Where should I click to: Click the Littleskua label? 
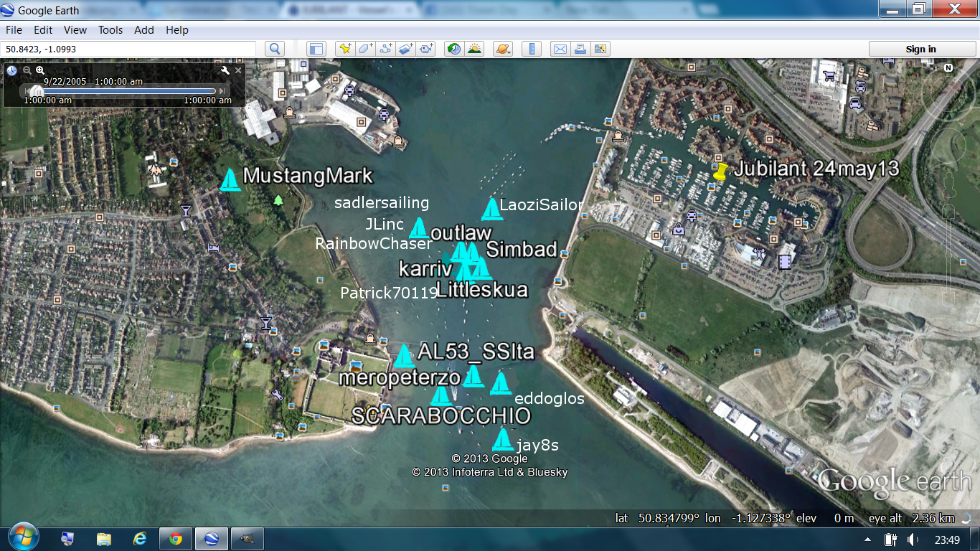(x=482, y=290)
